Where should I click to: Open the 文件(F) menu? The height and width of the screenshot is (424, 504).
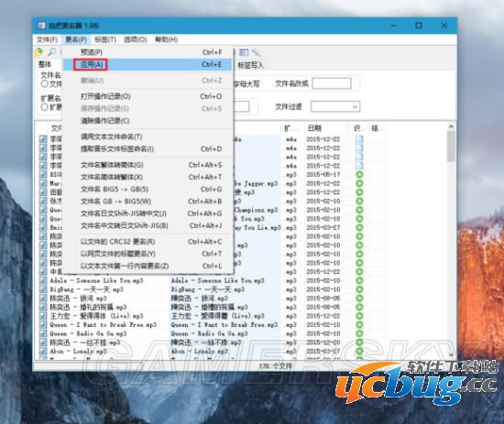point(47,39)
